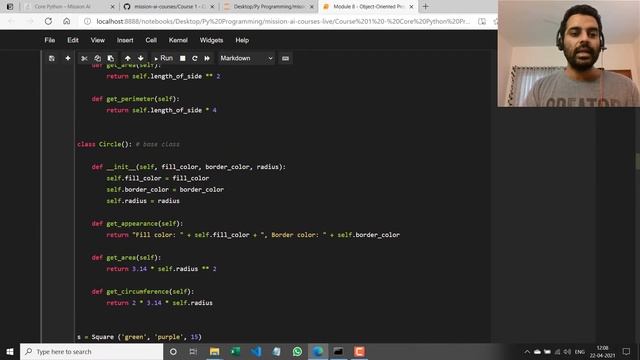Paste cells below using the toolbar icon
This screenshot has height=360, width=640.
111,58
